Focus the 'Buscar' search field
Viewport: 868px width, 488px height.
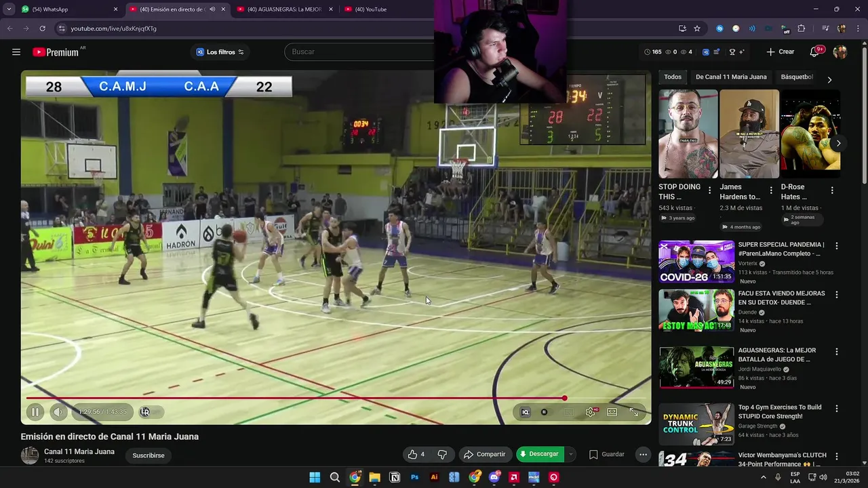[x=359, y=52]
